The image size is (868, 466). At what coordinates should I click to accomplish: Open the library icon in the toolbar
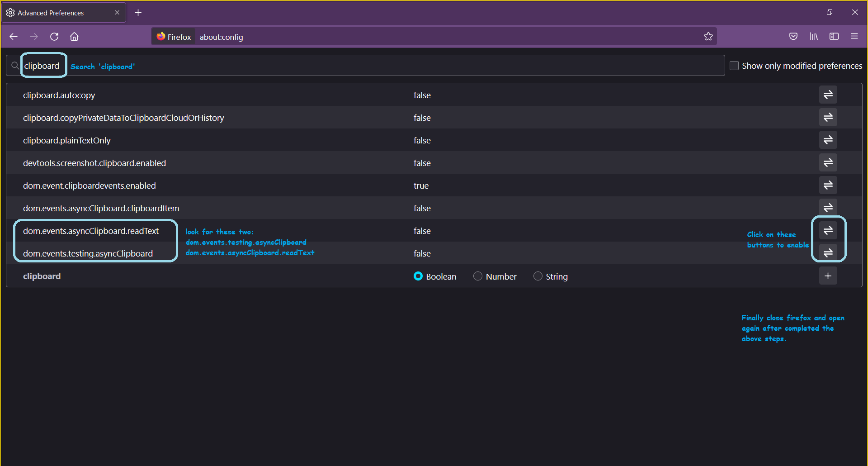814,36
